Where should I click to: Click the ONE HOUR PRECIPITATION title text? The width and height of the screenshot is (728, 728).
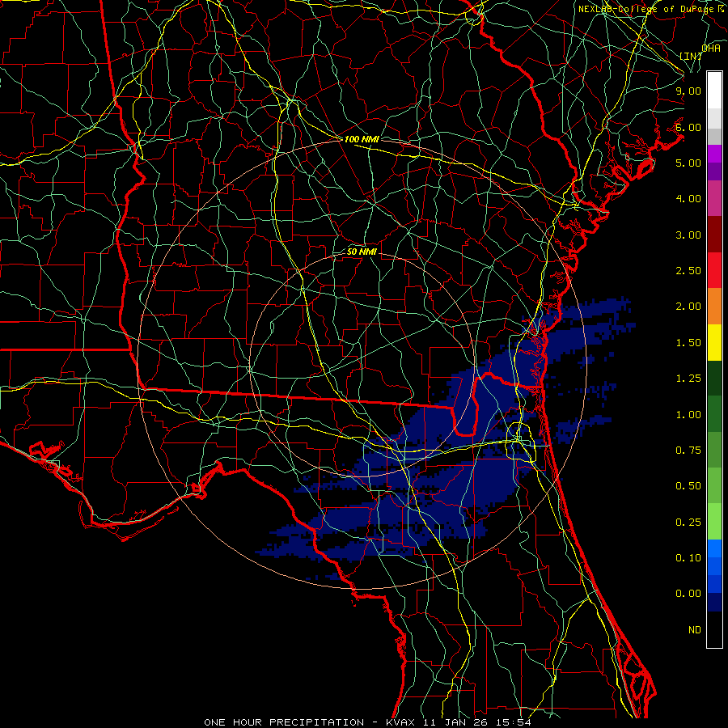284,722
